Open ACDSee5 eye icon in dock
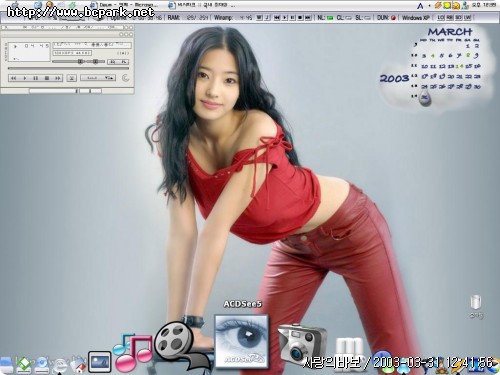 (241, 341)
